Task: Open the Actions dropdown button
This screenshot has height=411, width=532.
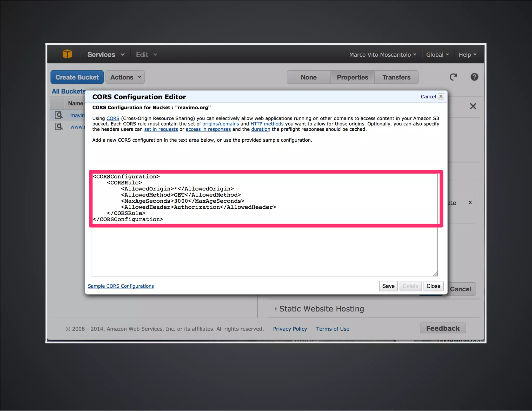Action: point(125,77)
